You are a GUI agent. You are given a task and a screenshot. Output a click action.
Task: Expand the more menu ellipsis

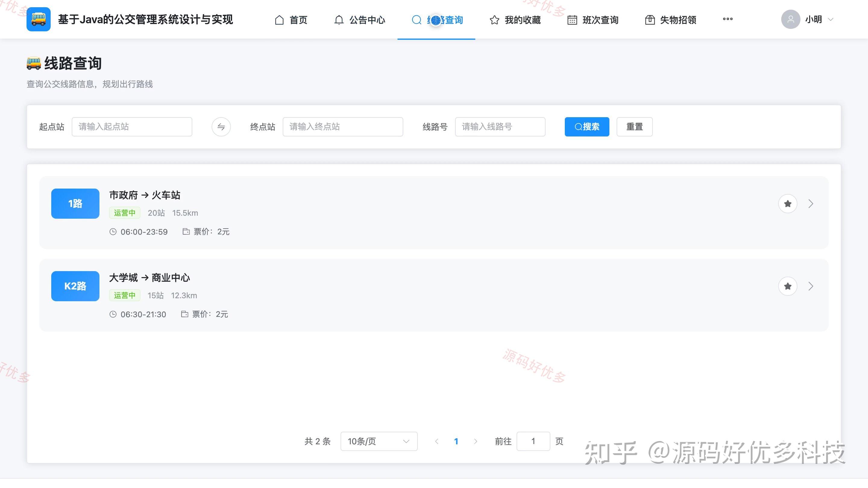click(728, 19)
